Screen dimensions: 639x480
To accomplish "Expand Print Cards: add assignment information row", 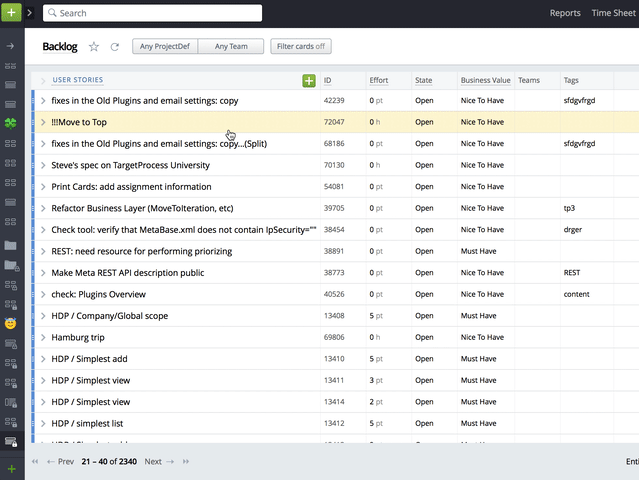I will (43, 187).
